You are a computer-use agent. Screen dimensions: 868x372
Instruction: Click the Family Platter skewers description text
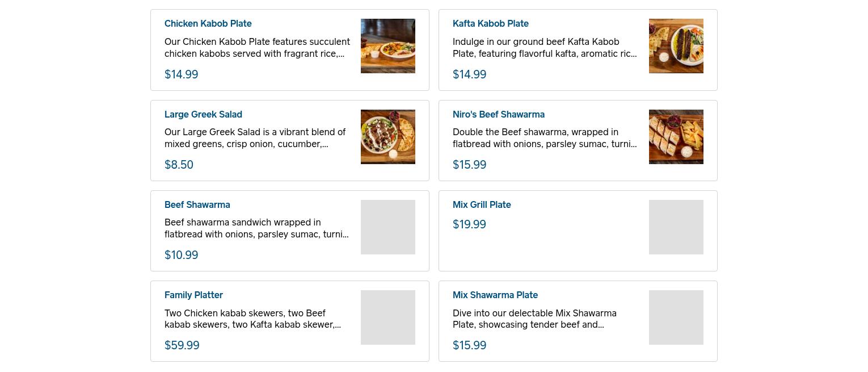[x=252, y=319]
